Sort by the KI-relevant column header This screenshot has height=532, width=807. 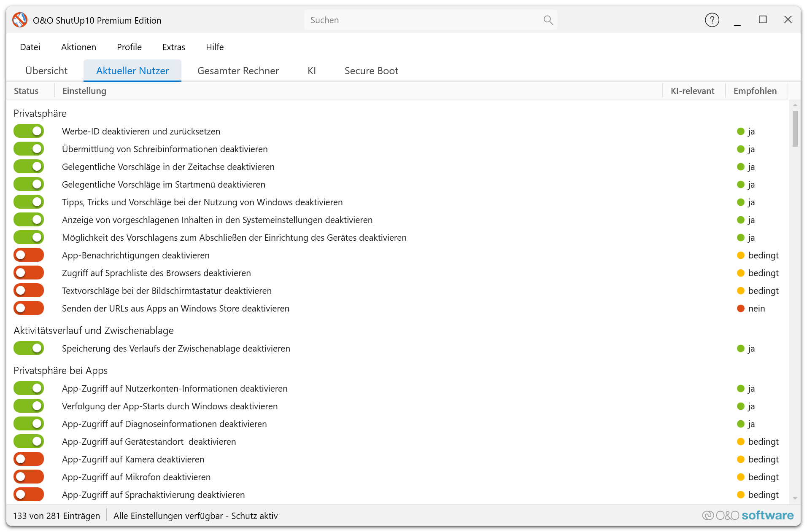[x=694, y=91]
